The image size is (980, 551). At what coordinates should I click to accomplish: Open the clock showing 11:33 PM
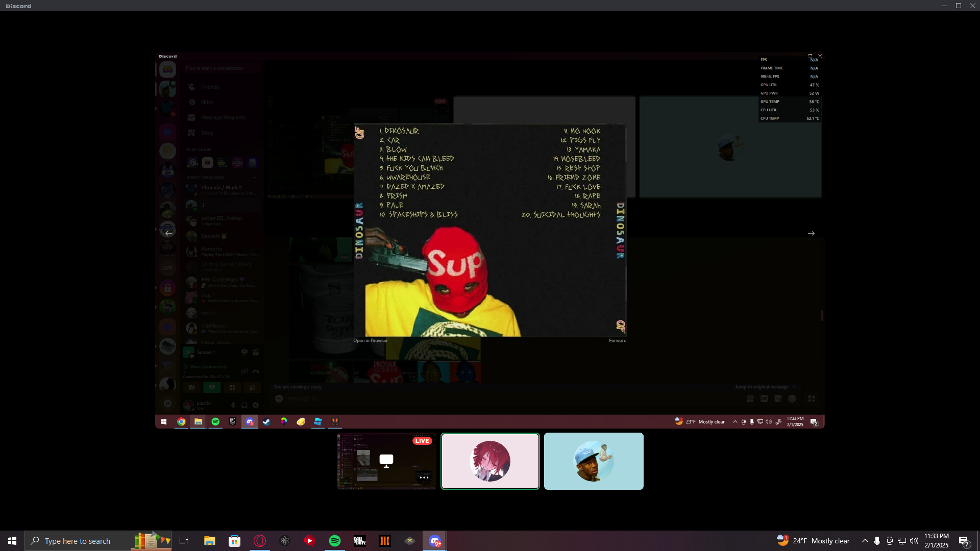[936, 541]
